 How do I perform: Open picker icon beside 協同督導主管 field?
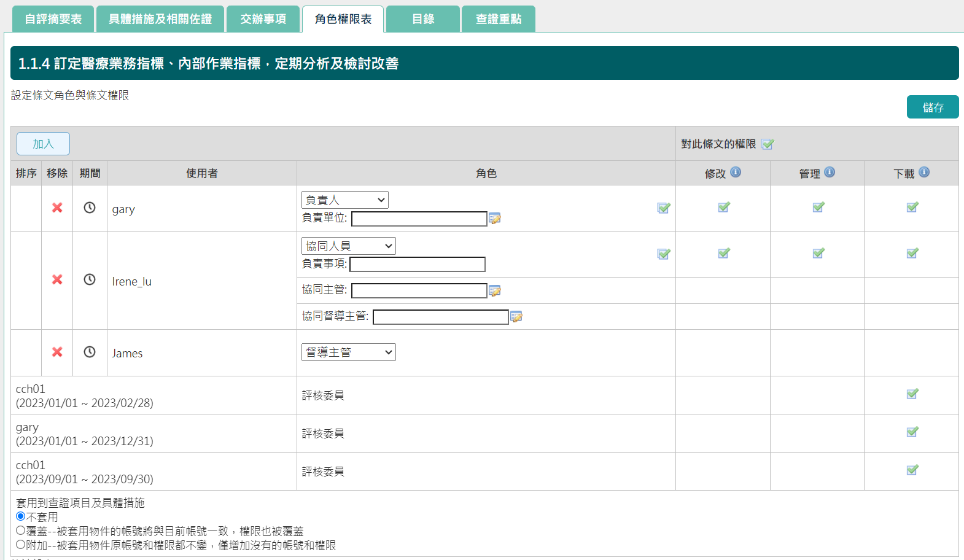[x=516, y=317]
